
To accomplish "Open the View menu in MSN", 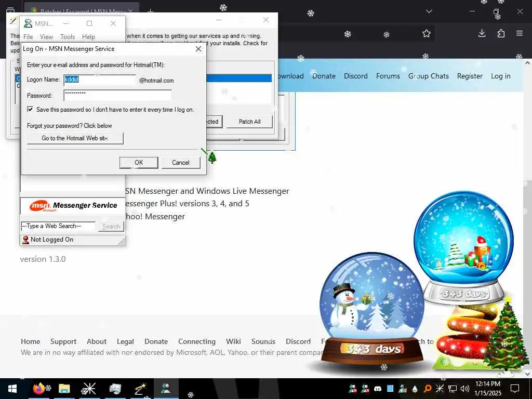I will coord(46,37).
